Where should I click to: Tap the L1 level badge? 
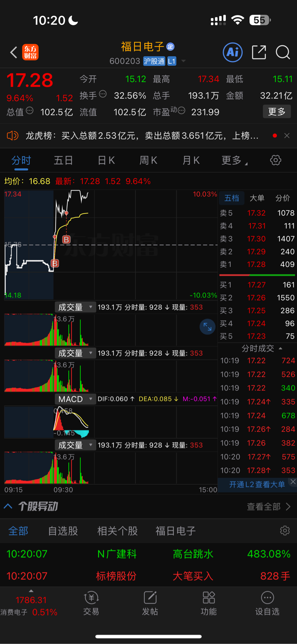click(x=172, y=61)
